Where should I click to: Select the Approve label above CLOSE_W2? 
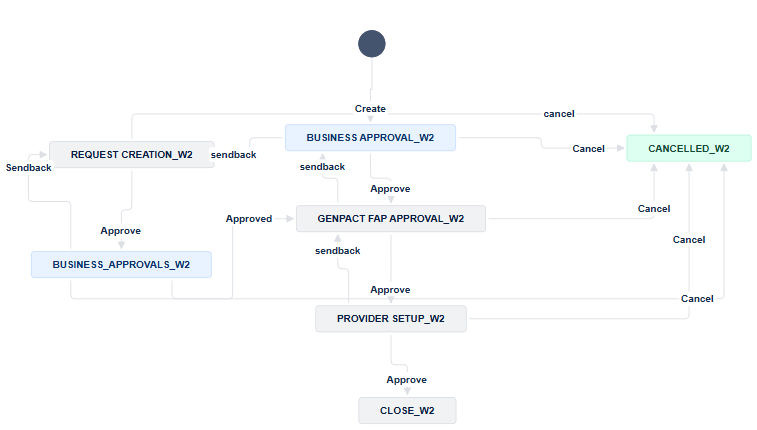pyautogui.click(x=407, y=380)
